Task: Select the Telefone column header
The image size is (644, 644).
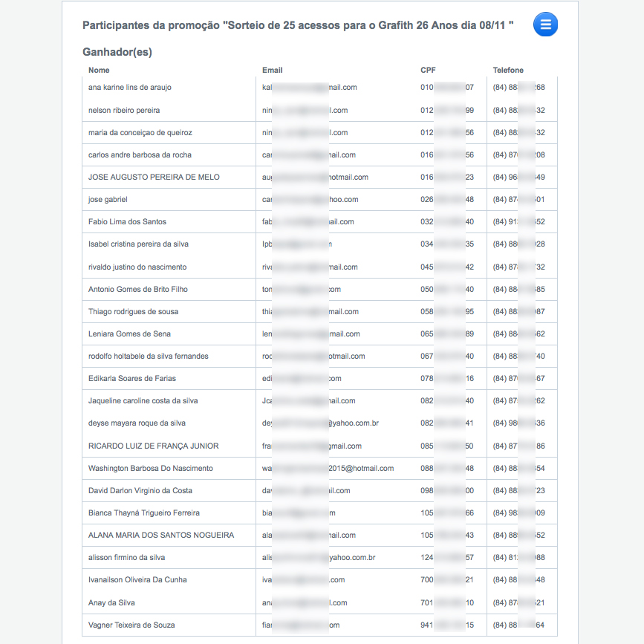Action: click(508, 71)
